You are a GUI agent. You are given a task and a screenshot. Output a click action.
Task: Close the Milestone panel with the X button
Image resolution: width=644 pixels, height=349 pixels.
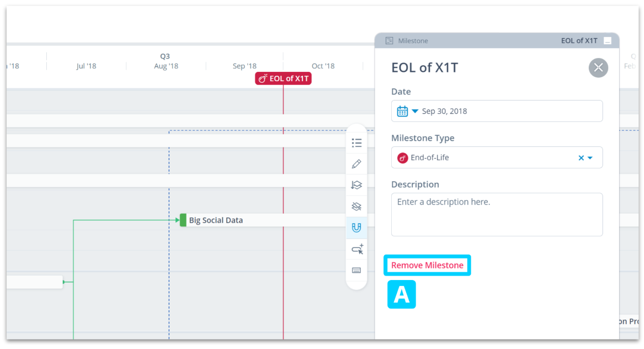pyautogui.click(x=598, y=67)
